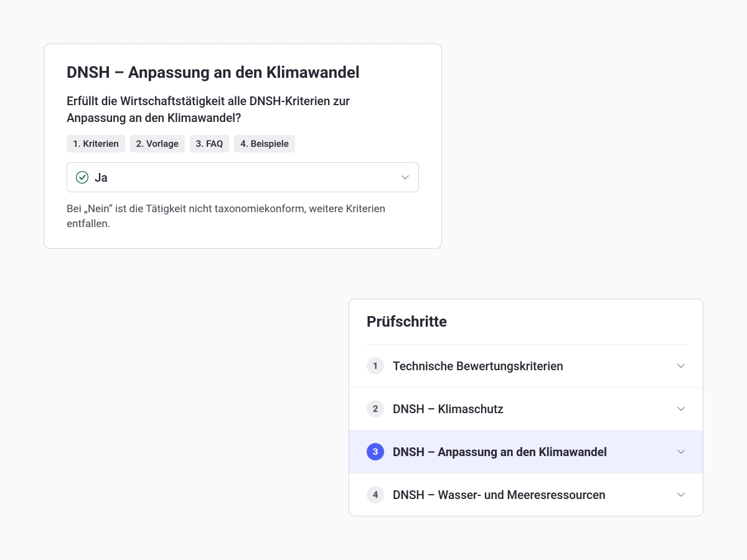Image resolution: width=747 pixels, height=560 pixels.
Task: Expand the DNSH – Klimaschutz chevron
Action: point(681,409)
